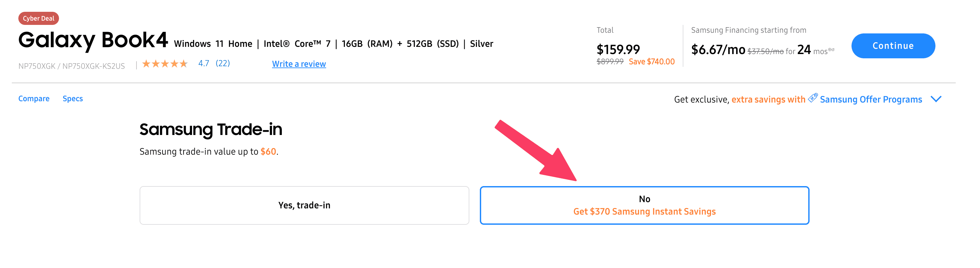Click the Write a review link
The image size is (980, 268).
[x=299, y=64]
